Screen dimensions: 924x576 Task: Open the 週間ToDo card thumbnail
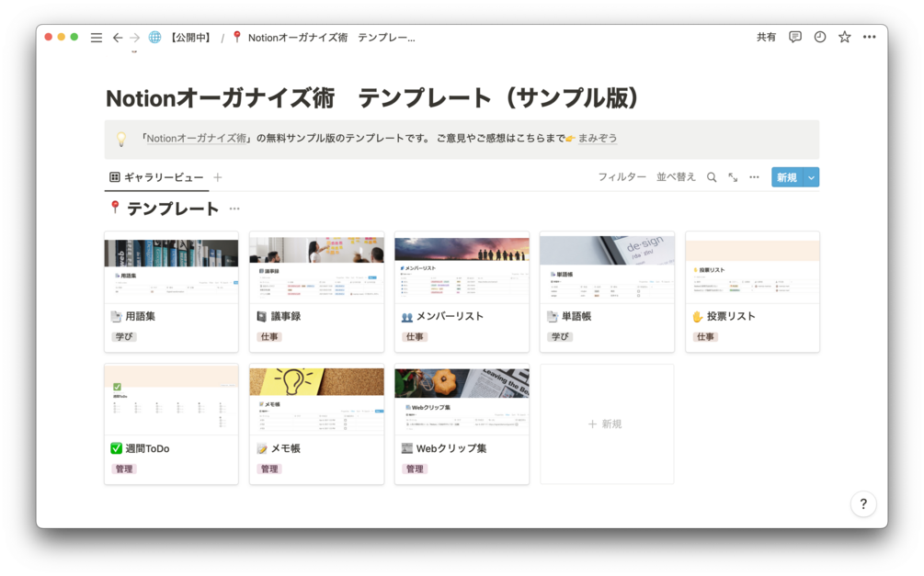tap(172, 400)
